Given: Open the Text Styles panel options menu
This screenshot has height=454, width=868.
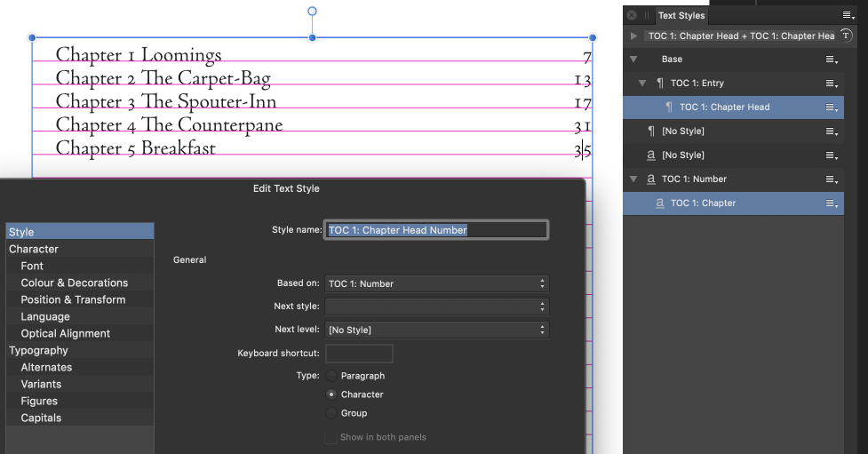Looking at the screenshot, I should coord(848,15).
